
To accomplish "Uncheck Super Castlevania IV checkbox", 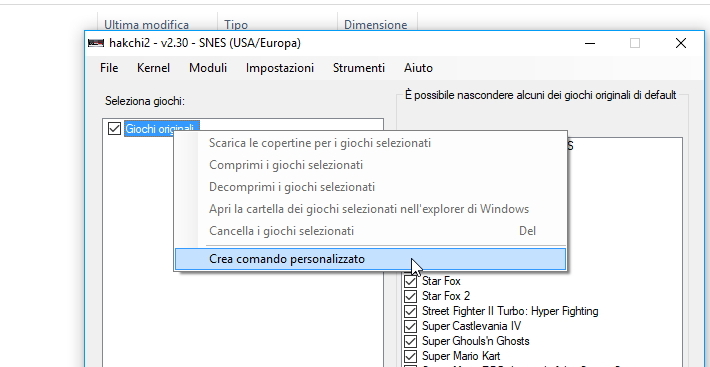I will (410, 326).
